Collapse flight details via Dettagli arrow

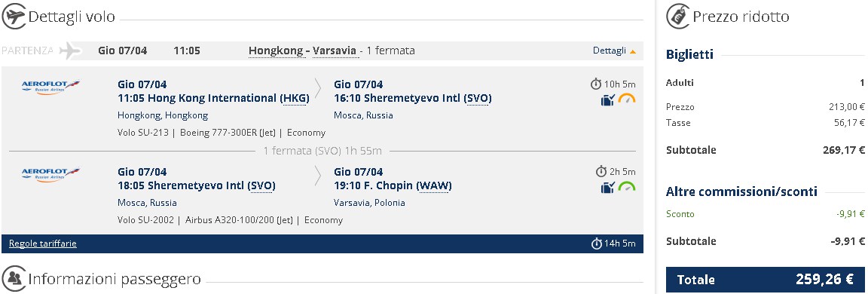(x=633, y=51)
